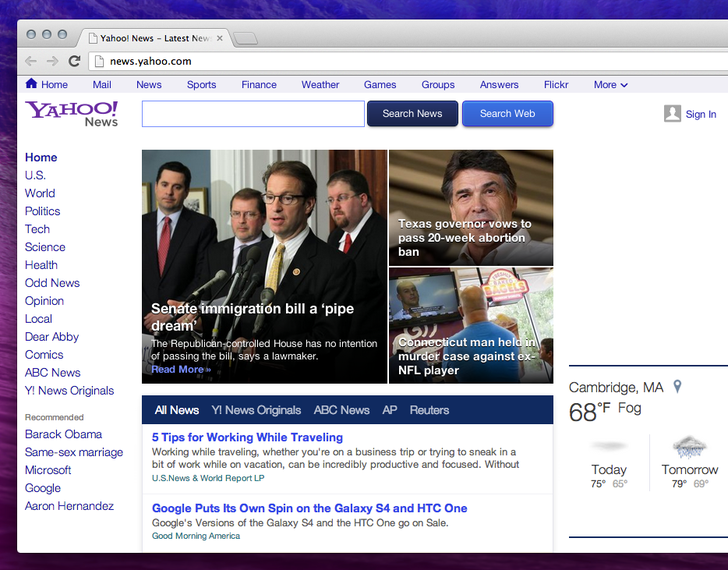Open the Texas governor abortion ban story thumbnail
The image size is (728, 570).
coord(470,207)
